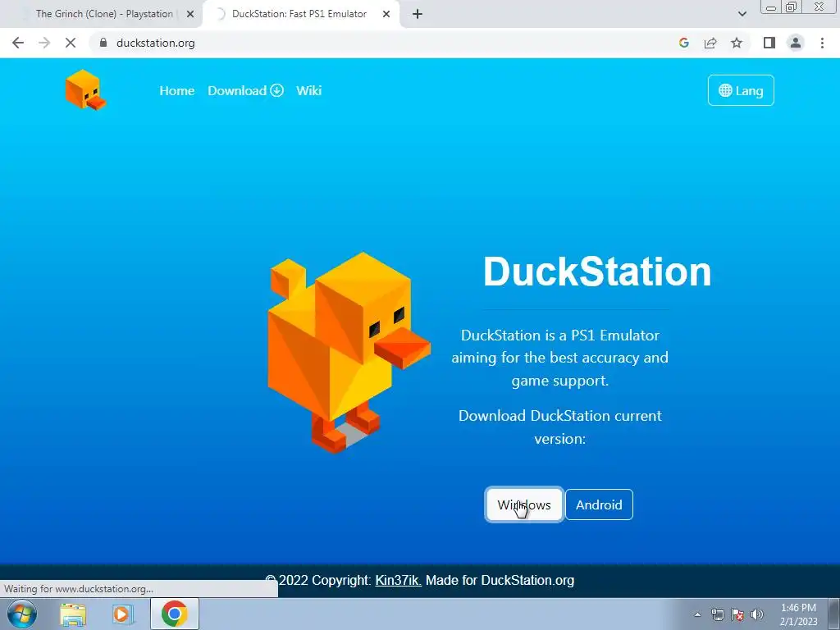Open the Chrome profile avatar
The height and width of the screenshot is (630, 840).
pyautogui.click(x=796, y=43)
